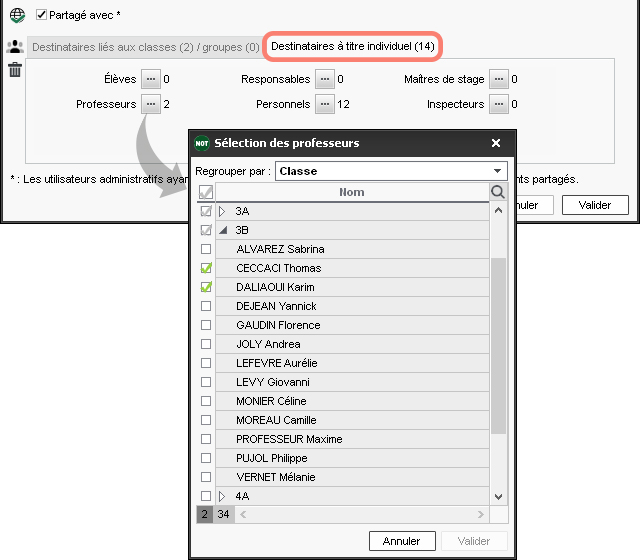
Task: Check GAUDIN Florence checkbox
Action: click(206, 325)
